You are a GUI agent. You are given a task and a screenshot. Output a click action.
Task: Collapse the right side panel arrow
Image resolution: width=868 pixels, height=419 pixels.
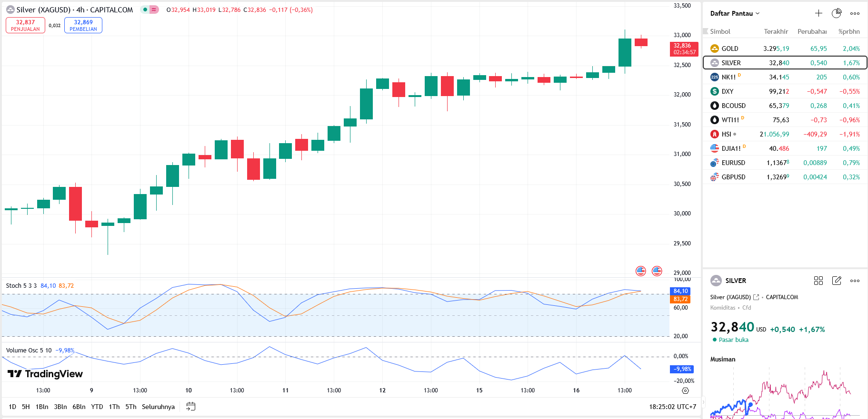tap(703, 402)
